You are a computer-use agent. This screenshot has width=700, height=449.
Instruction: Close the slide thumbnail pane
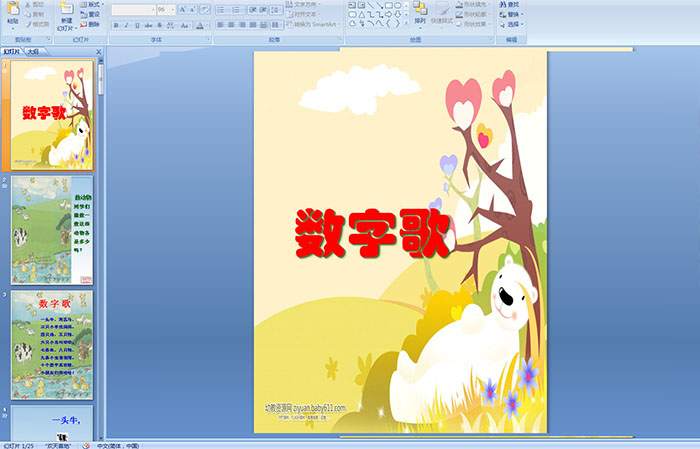tap(99, 52)
